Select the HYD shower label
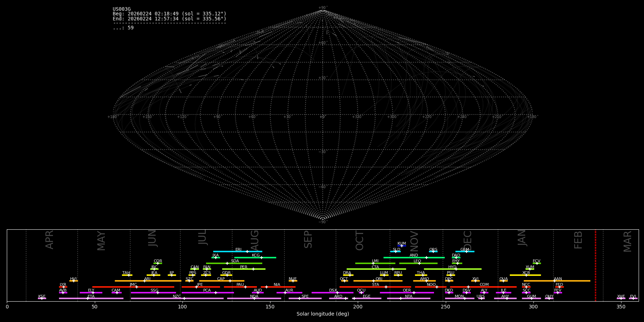Image resolution: width=644 pixels, height=322 pixels. click(x=453, y=267)
